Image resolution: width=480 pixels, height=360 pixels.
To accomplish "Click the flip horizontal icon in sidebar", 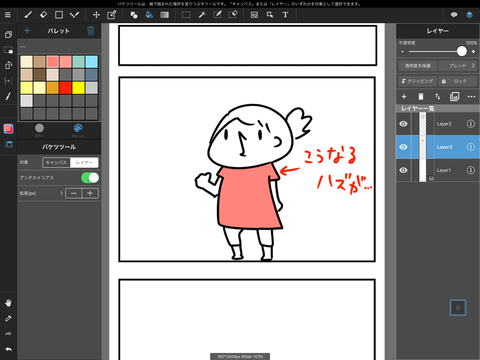I will tap(8, 81).
